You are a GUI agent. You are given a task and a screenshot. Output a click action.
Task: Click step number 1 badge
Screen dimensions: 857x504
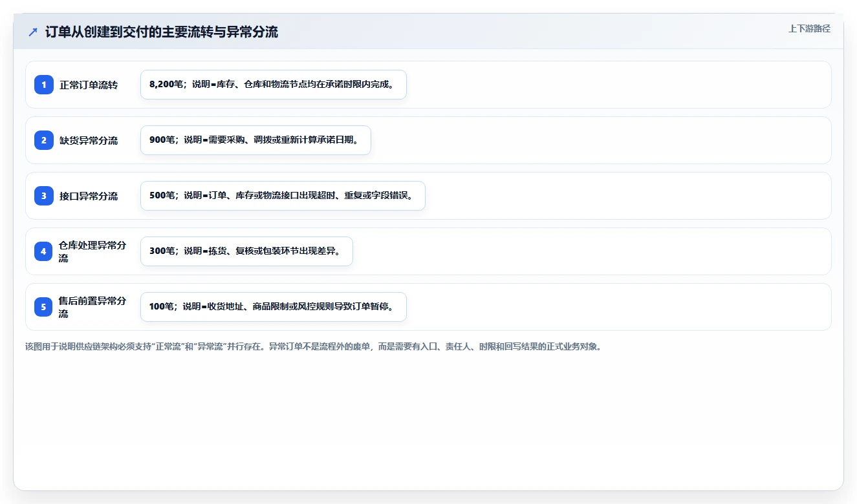(44, 85)
